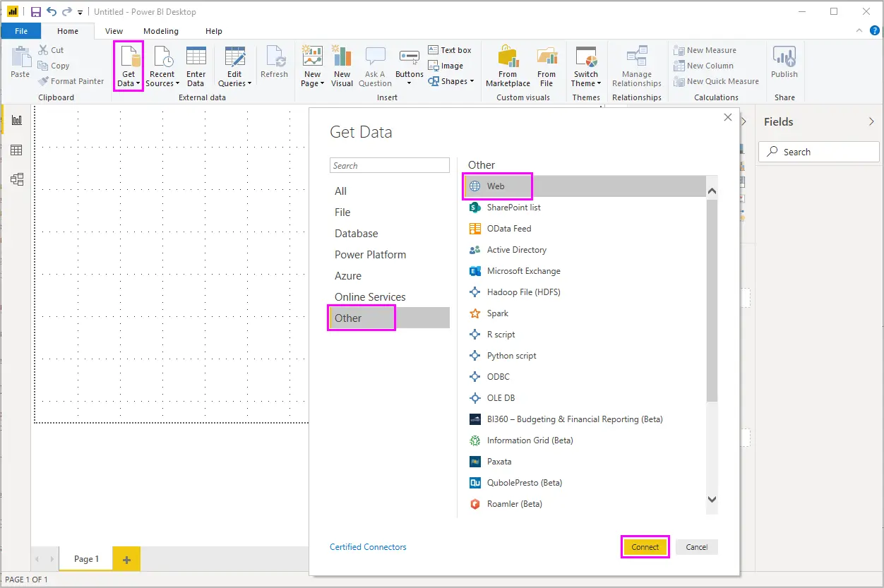
Task: Choose the Web connector in list
Action: click(x=496, y=186)
